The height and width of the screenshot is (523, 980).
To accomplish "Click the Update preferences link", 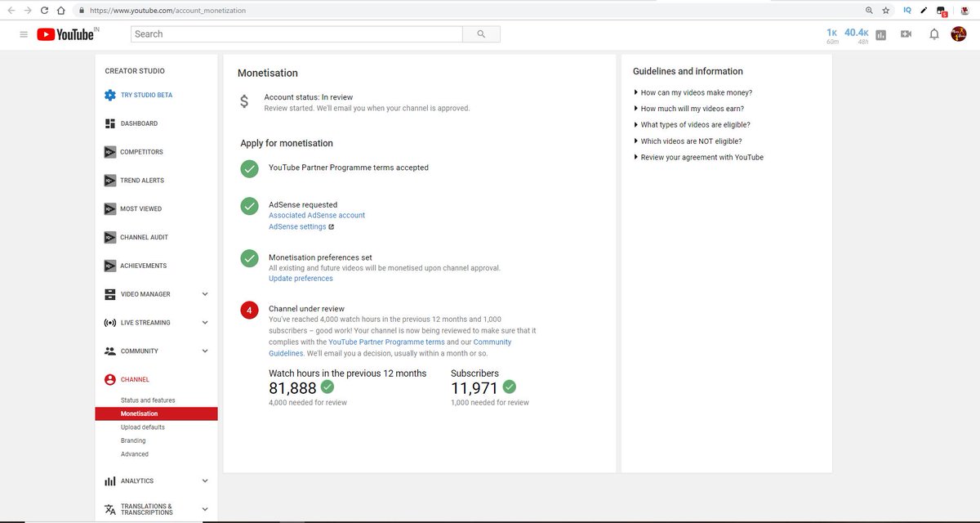I will tap(301, 279).
